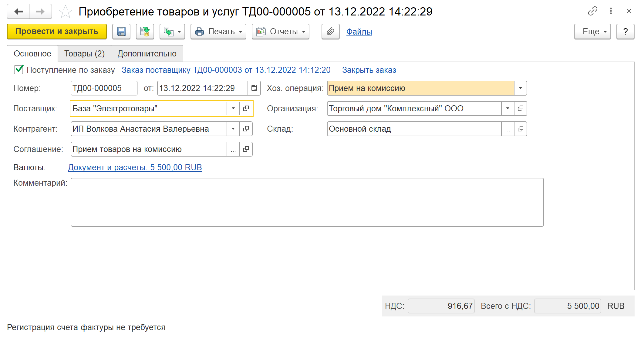This screenshot has width=644, height=338.
Task: Add document to favorites star icon
Action: (65, 12)
